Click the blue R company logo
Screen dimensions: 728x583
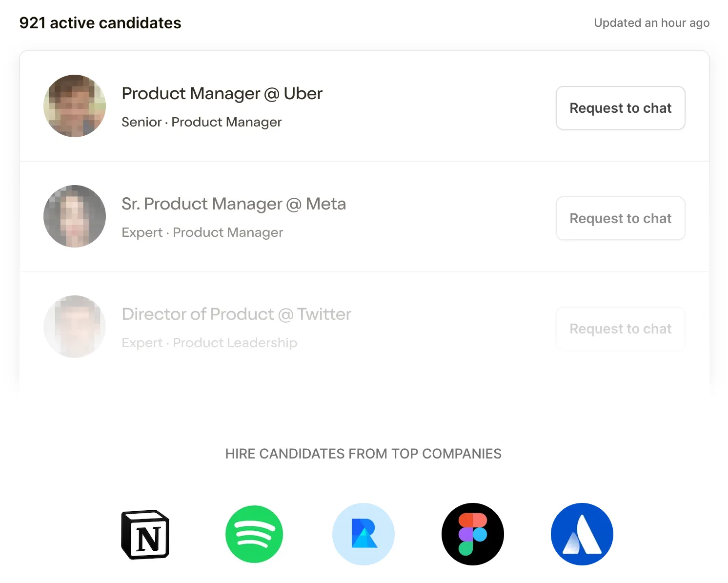coord(364,534)
